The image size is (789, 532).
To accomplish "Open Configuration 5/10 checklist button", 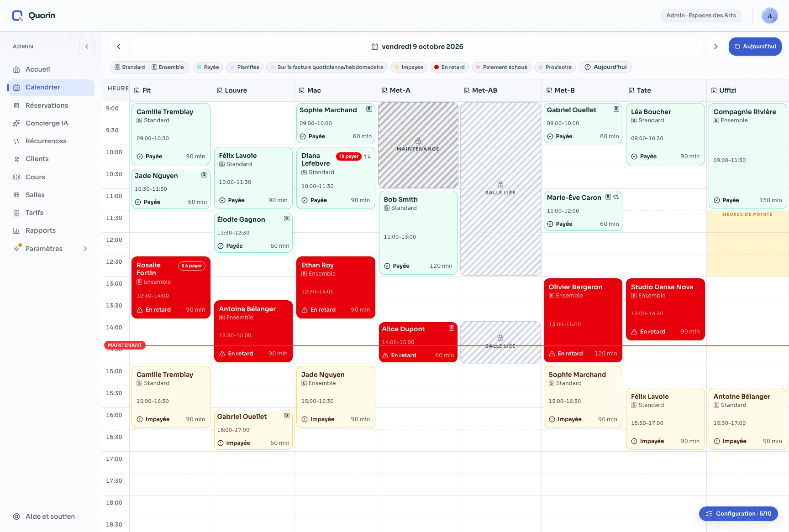I will [x=738, y=514].
